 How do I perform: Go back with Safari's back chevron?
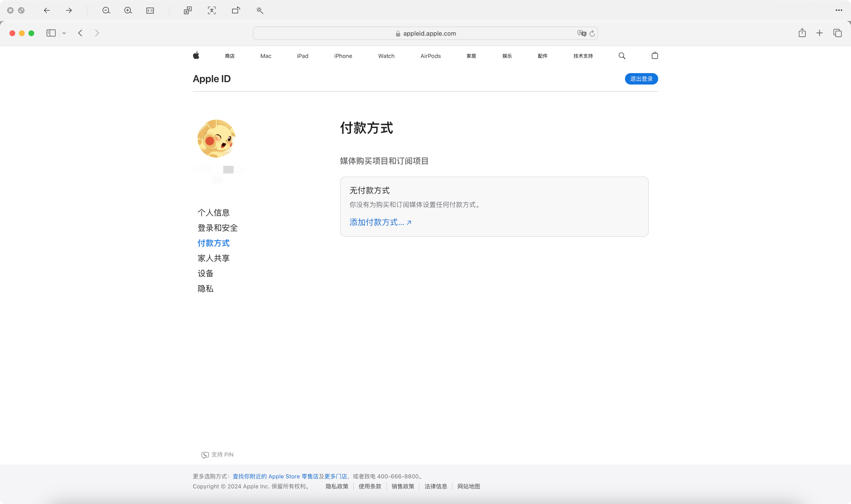[80, 33]
